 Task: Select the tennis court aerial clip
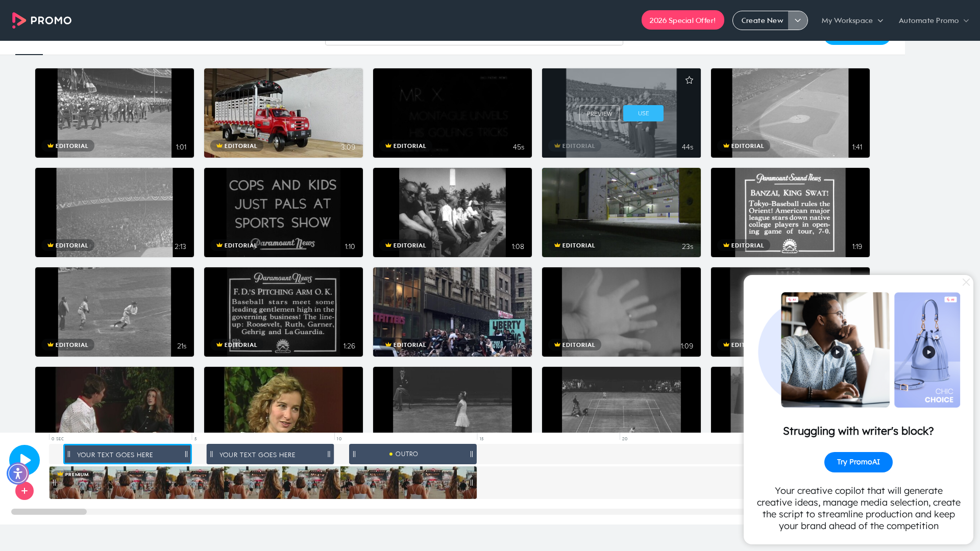[621, 399]
